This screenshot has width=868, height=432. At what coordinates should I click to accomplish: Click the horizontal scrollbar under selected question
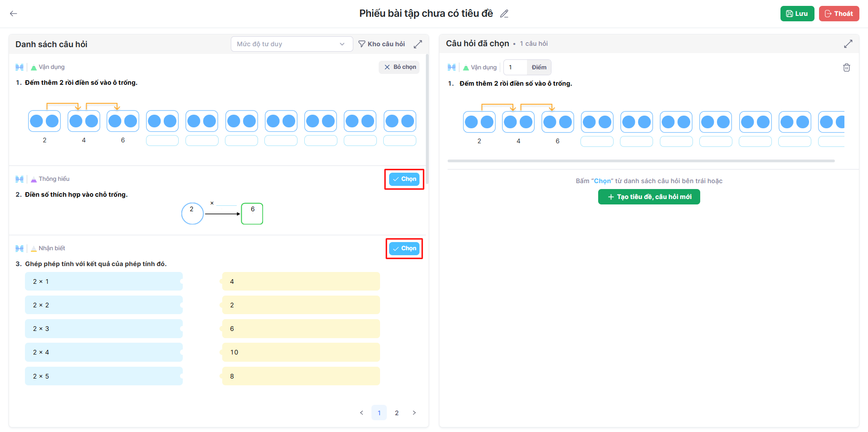[640, 161]
